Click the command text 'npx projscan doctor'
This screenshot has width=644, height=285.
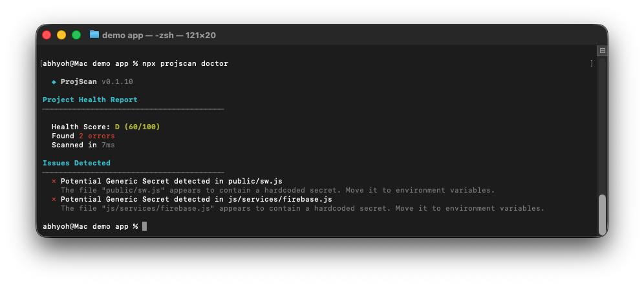tap(185, 63)
